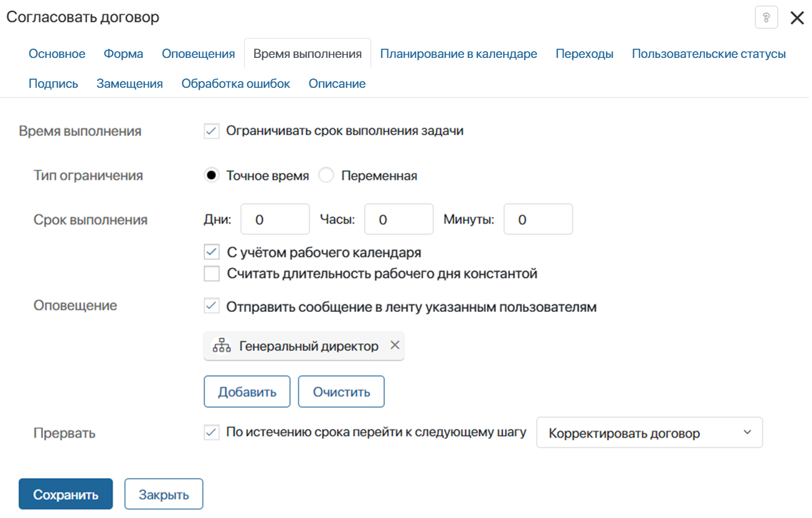Toggle Ограничивать срок выполнения задачи checkbox
The image size is (812, 518).
[212, 131]
